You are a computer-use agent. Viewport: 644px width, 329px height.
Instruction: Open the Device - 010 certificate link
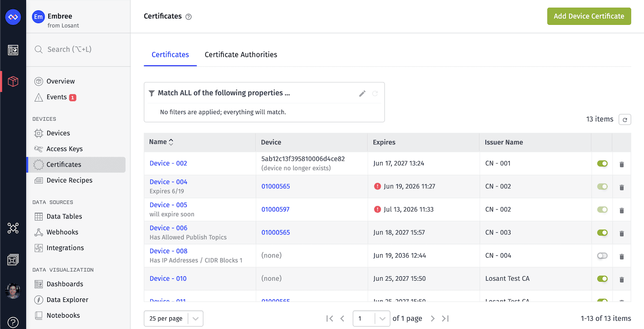(168, 279)
